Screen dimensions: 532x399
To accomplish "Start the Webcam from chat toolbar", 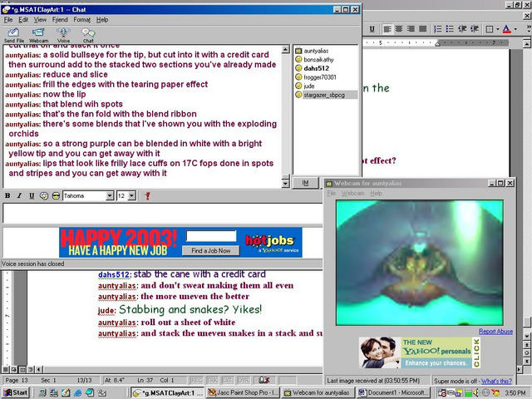I will (x=38, y=35).
